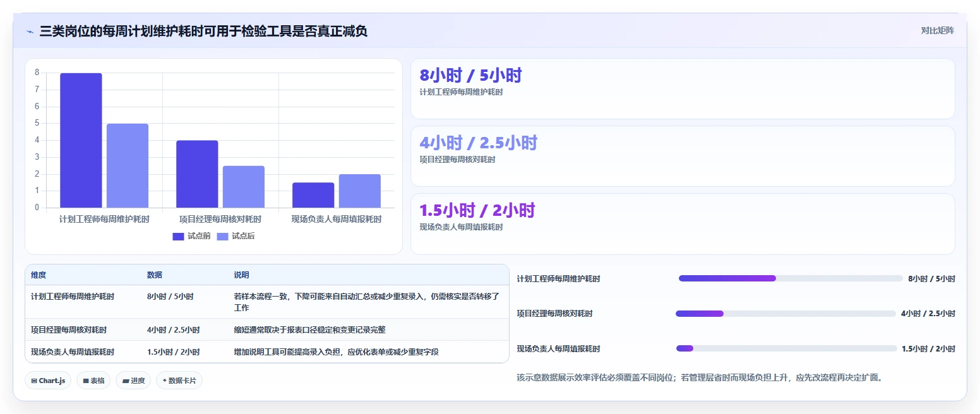Click the explanation starting with 若样本流程一致
This screenshot has height=414, width=980.
pos(367,302)
